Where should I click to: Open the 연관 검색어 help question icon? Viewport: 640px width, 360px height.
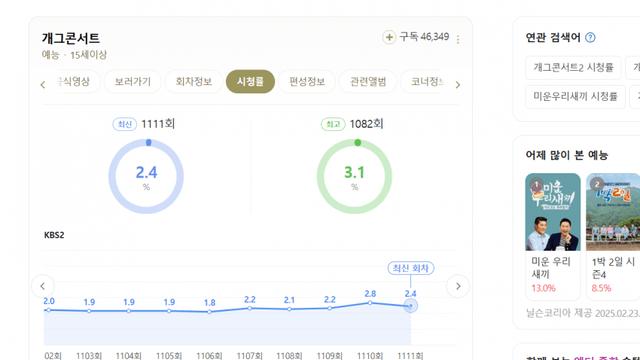[x=590, y=38]
